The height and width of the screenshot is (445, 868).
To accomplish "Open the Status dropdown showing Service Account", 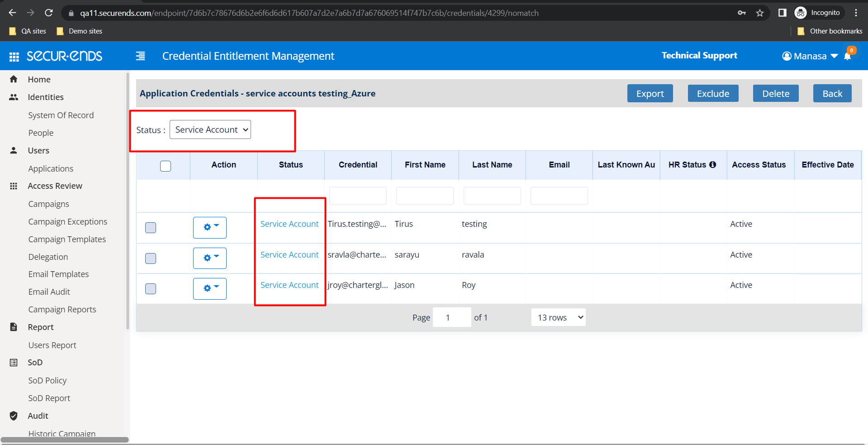I will 210,129.
